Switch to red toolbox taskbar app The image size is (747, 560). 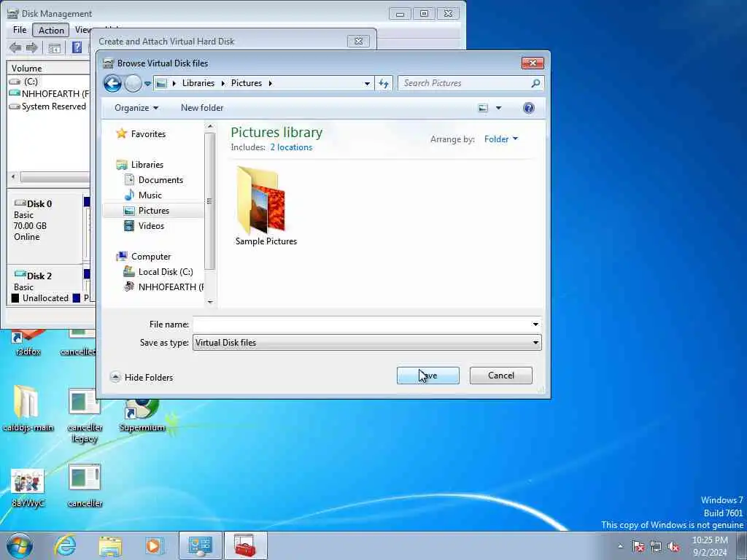[x=245, y=545]
